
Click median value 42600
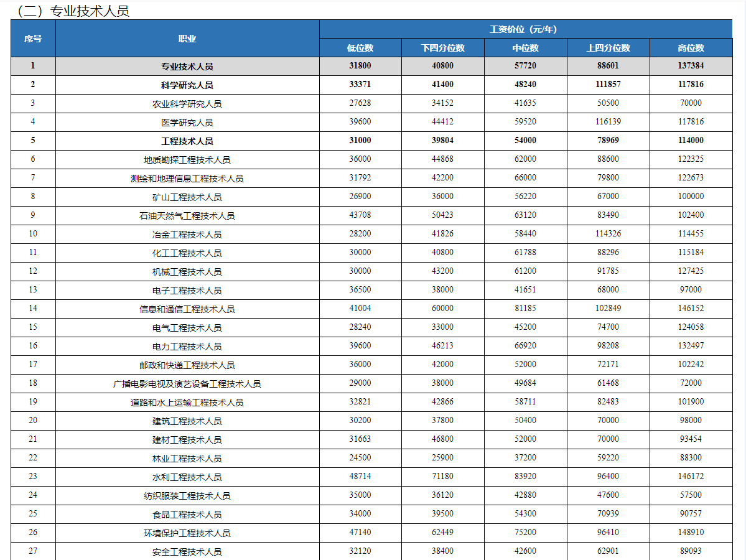(x=525, y=551)
